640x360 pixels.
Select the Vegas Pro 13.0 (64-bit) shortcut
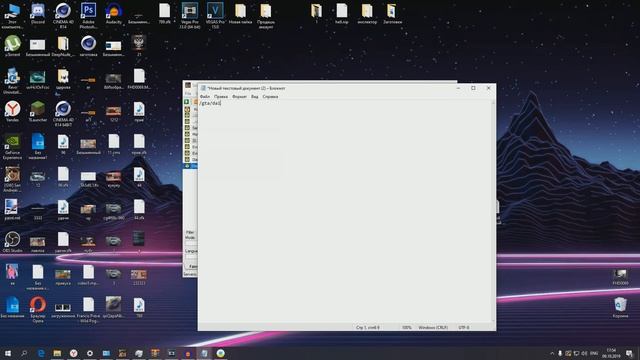pos(190,15)
